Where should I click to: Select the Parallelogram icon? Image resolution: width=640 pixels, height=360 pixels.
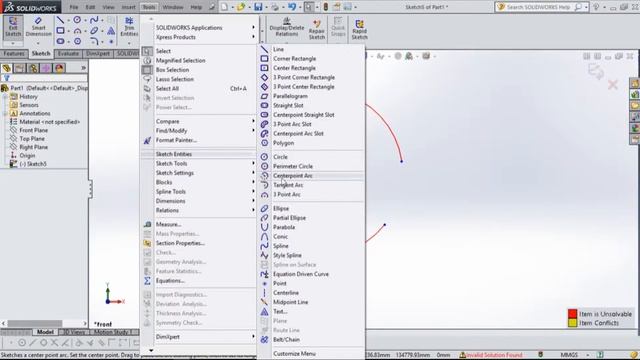pos(264,96)
